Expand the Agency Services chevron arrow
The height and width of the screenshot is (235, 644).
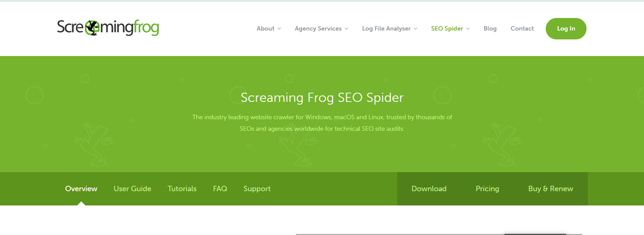tap(346, 29)
